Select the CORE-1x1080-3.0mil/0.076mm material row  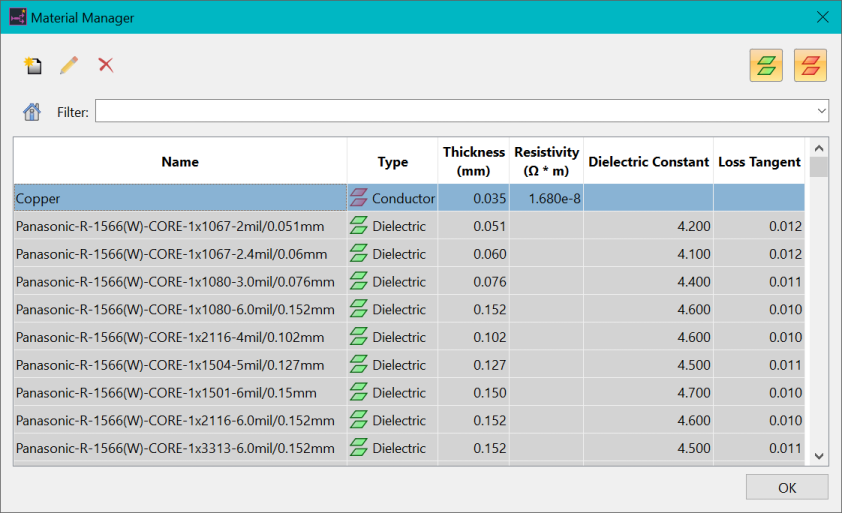(409, 281)
